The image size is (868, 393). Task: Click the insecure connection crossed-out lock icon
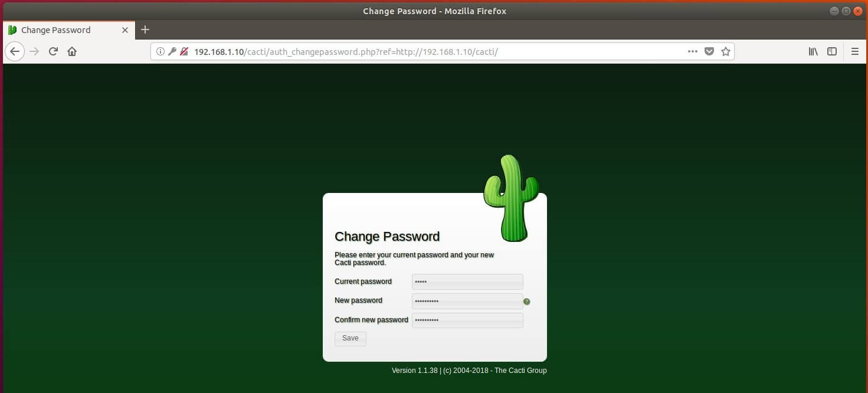(x=184, y=51)
